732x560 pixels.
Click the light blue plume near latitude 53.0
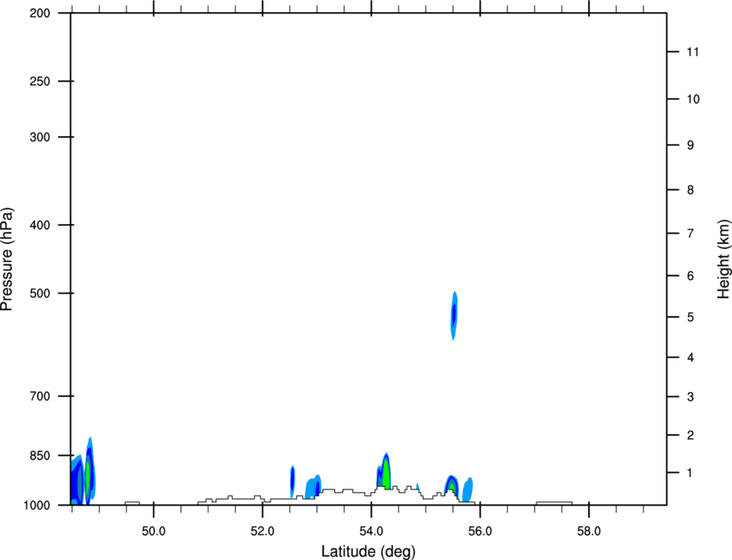coord(313,487)
